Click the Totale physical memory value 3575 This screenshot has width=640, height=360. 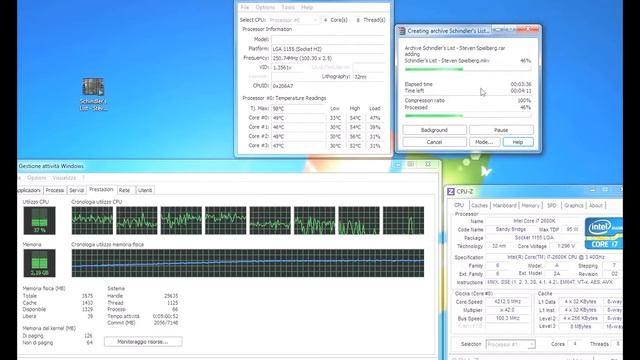87,296
